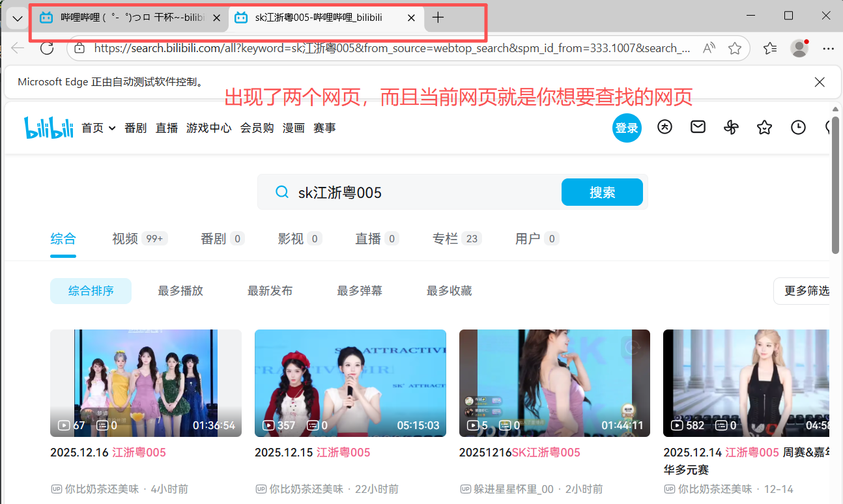Sort by 最新发布

[x=270, y=291]
